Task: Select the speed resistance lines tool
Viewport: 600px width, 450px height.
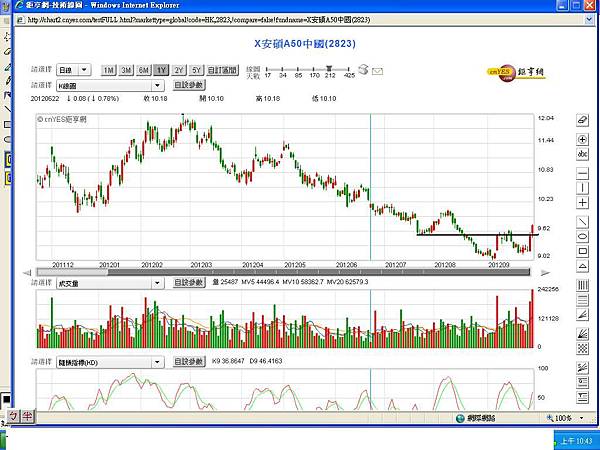Action: pyautogui.click(x=582, y=368)
